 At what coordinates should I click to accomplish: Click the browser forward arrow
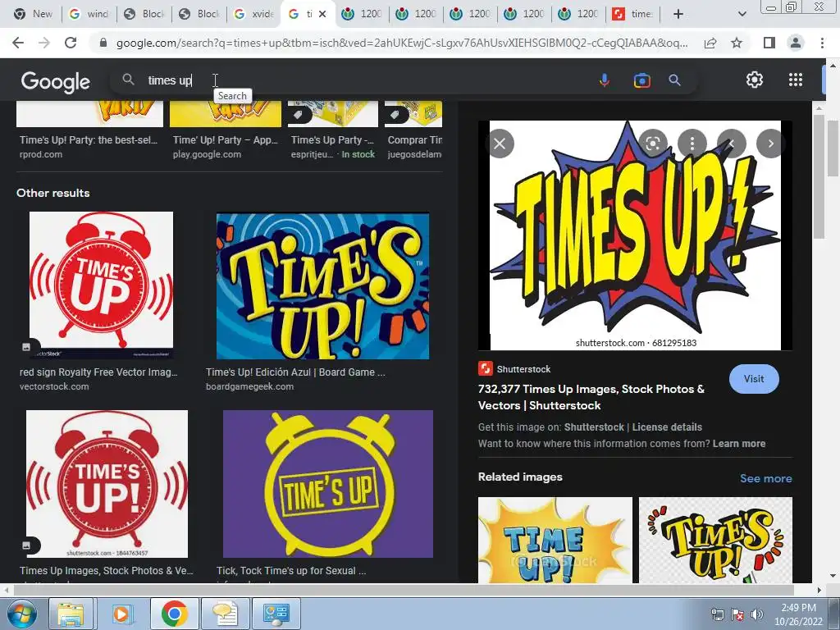tap(44, 43)
